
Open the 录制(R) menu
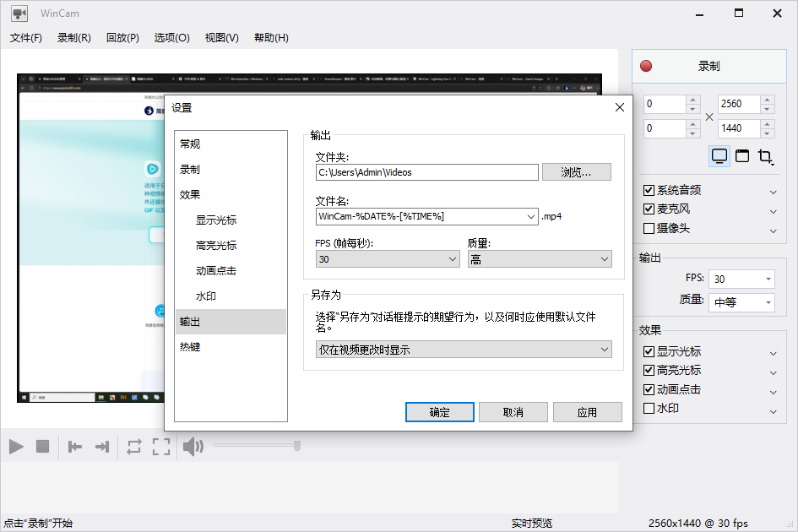(x=73, y=38)
